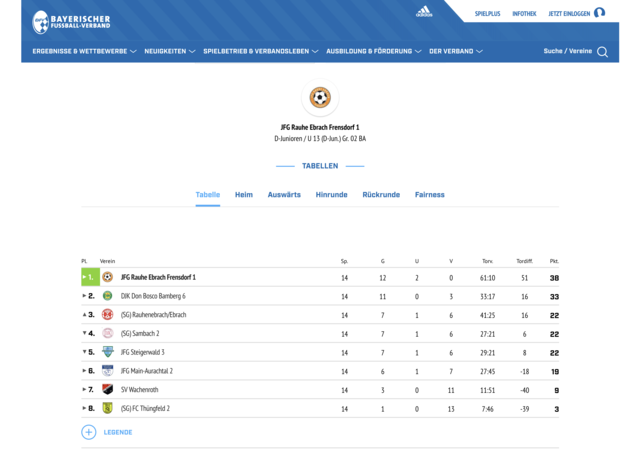Click the goals value 27:45
The height and width of the screenshot is (468, 636).
[x=488, y=371]
